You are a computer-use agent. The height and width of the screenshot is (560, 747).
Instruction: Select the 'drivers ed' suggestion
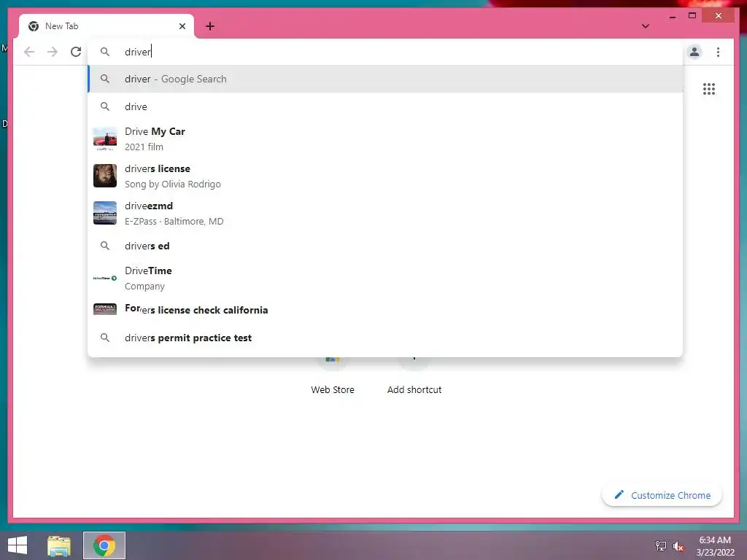point(385,246)
